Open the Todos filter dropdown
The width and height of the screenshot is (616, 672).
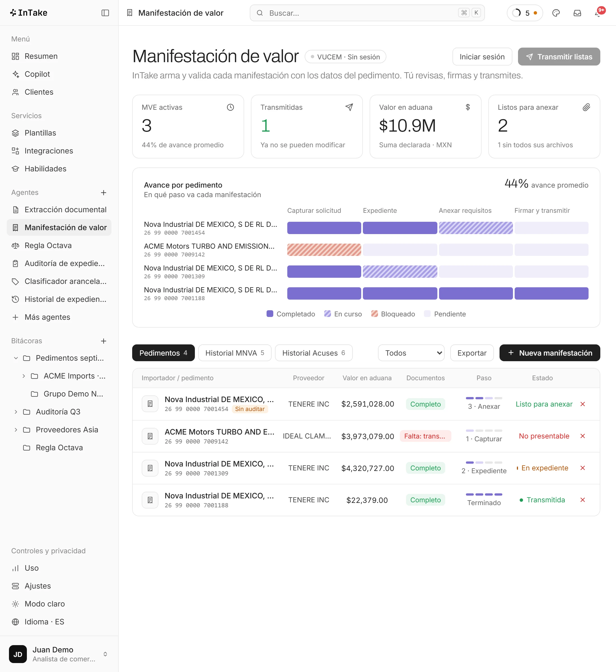click(x=411, y=353)
